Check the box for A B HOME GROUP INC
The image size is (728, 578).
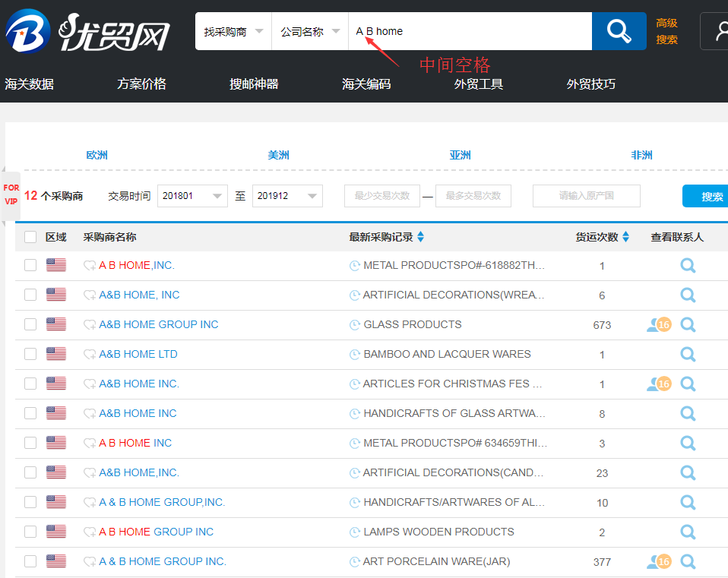click(30, 532)
